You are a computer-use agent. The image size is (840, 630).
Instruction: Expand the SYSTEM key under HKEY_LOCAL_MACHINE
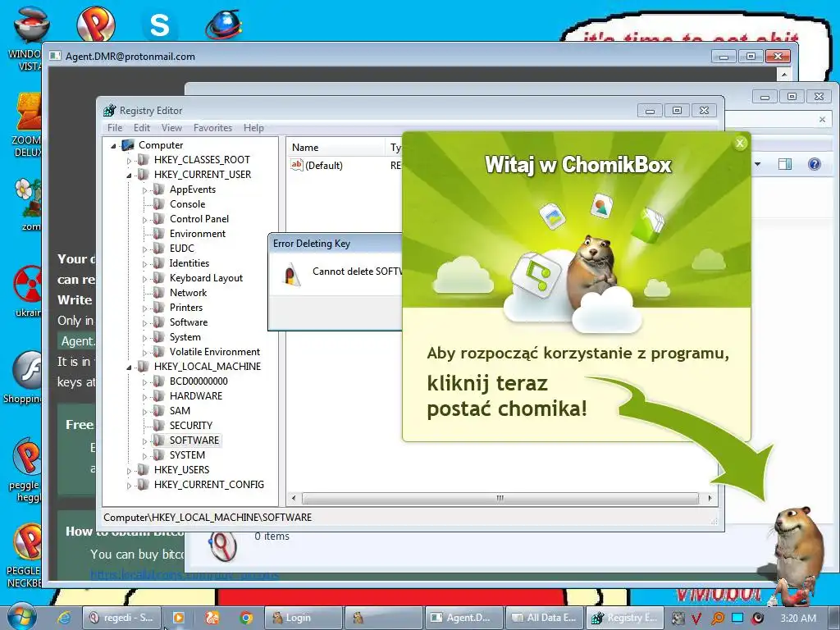click(144, 456)
